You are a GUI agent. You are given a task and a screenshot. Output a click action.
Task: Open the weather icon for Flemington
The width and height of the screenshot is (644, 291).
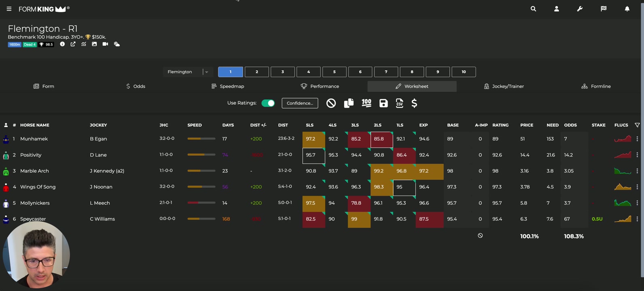tap(117, 44)
